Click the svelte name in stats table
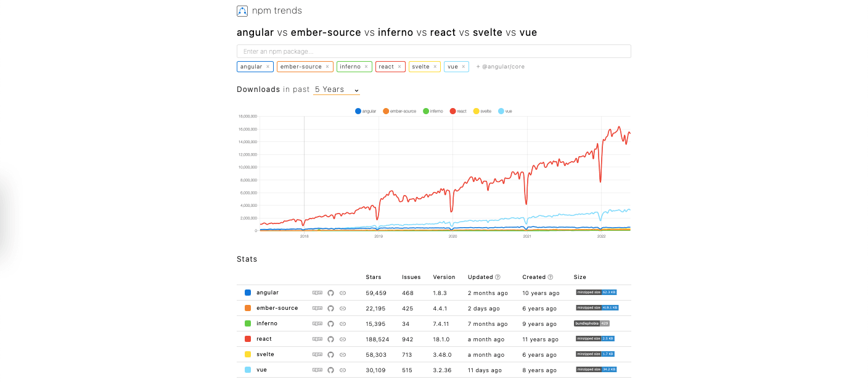This screenshot has width=868, height=387. coord(265,354)
